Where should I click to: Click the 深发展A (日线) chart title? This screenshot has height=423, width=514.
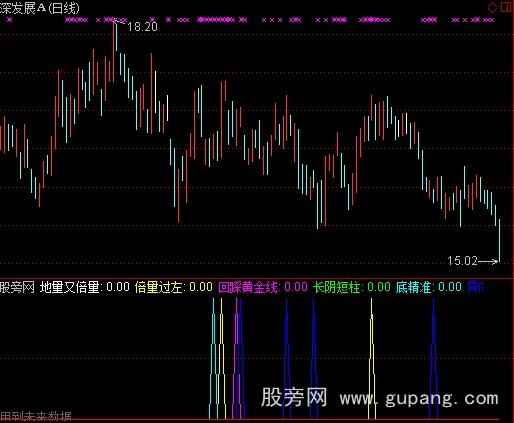click(x=40, y=8)
